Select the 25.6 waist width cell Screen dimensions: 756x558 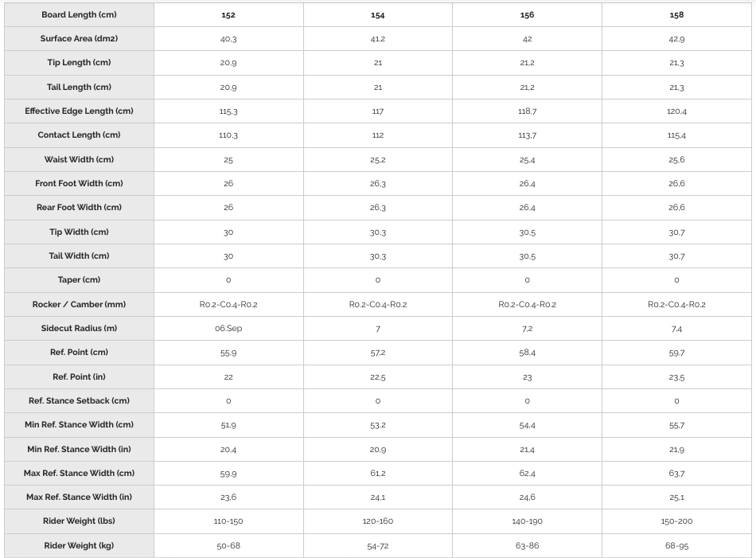[676, 160]
